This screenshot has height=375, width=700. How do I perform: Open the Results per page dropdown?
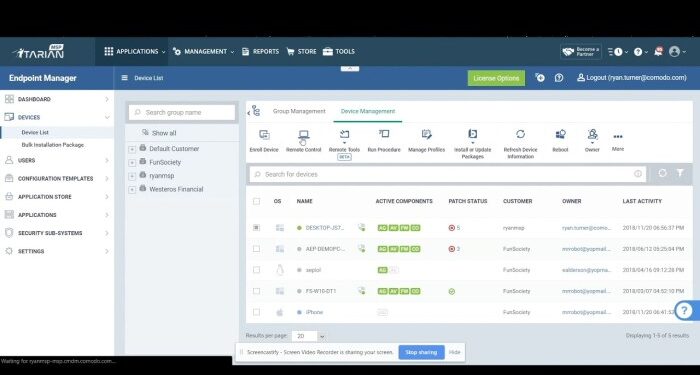click(x=309, y=336)
